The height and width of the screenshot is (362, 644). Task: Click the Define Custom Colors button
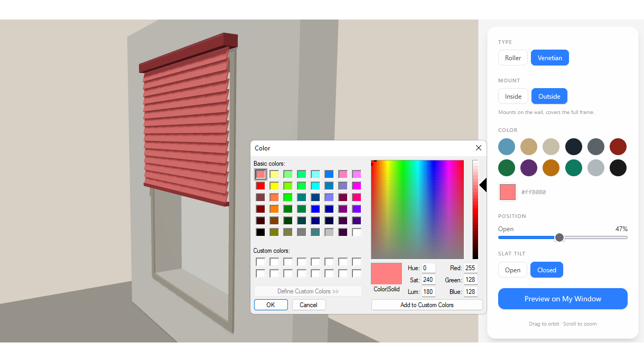tap(308, 291)
